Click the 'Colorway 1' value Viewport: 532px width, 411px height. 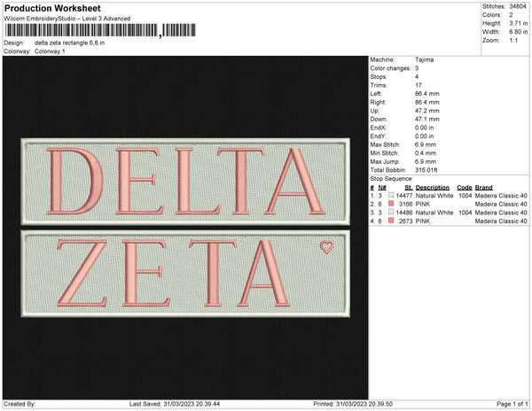click(x=50, y=51)
